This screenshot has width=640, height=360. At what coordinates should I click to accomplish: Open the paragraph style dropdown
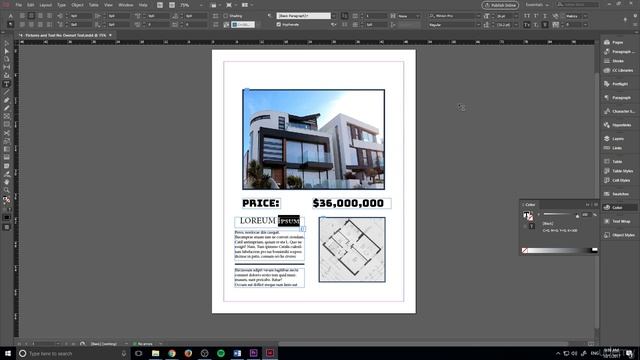[x=334, y=16]
